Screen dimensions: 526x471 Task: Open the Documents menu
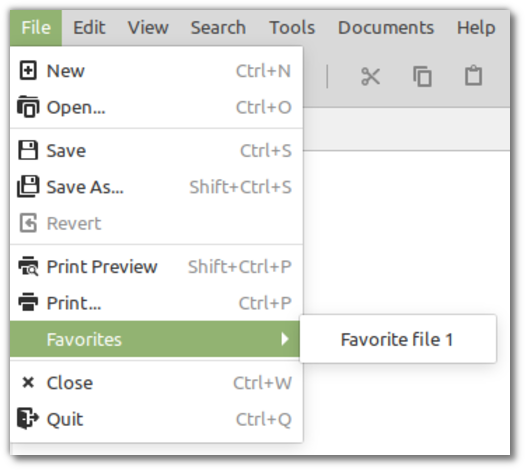click(x=386, y=28)
